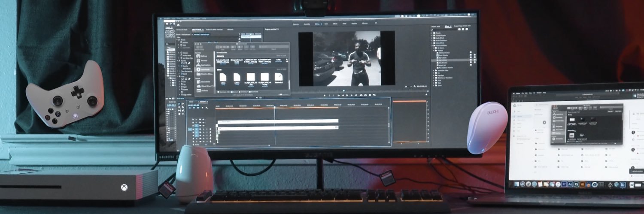Select Downloads in monitor Finder sidebar
644x214 pixels.
(x=203, y=69)
